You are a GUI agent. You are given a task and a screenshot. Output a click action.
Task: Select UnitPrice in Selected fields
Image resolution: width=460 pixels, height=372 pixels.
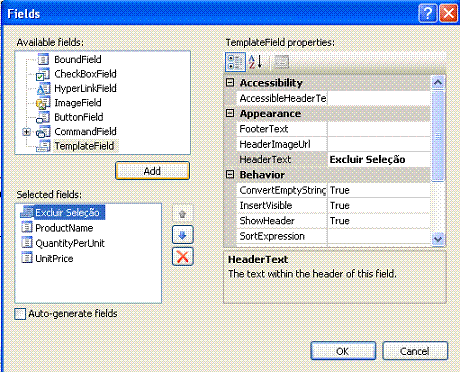point(54,259)
